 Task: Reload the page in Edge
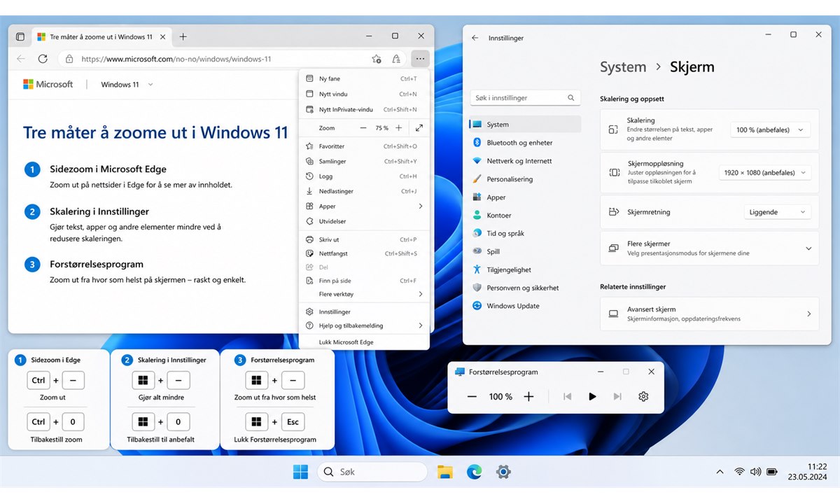(x=43, y=59)
